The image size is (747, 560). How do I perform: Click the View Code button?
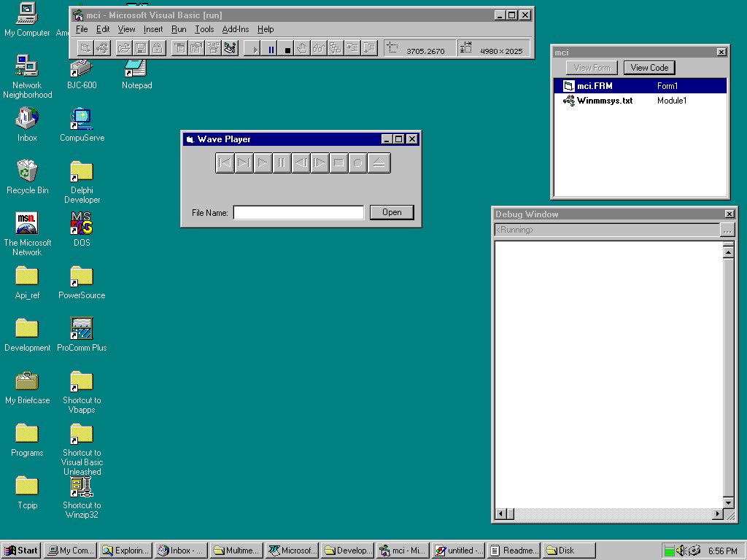pyautogui.click(x=649, y=68)
